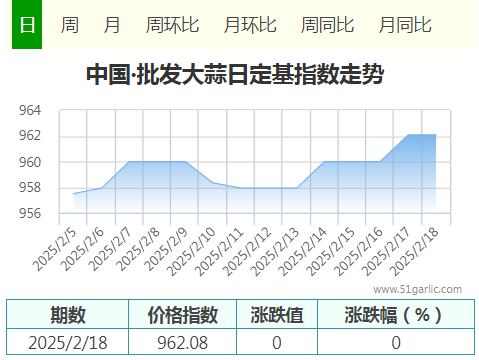Switch to the 月环比 tab
This screenshot has width=479, height=360.
click(250, 25)
